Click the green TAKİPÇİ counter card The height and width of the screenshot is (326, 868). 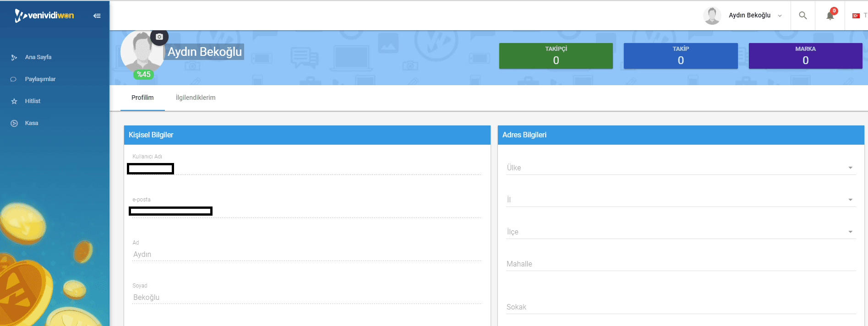pyautogui.click(x=556, y=56)
